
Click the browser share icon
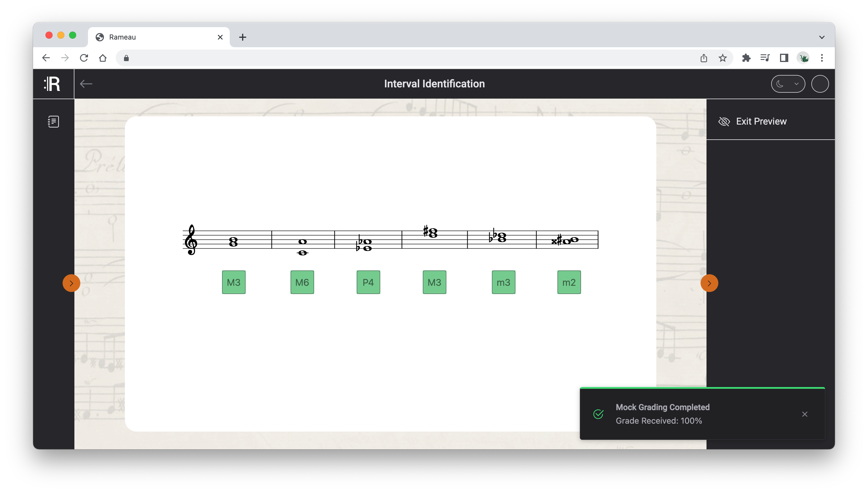tap(704, 58)
